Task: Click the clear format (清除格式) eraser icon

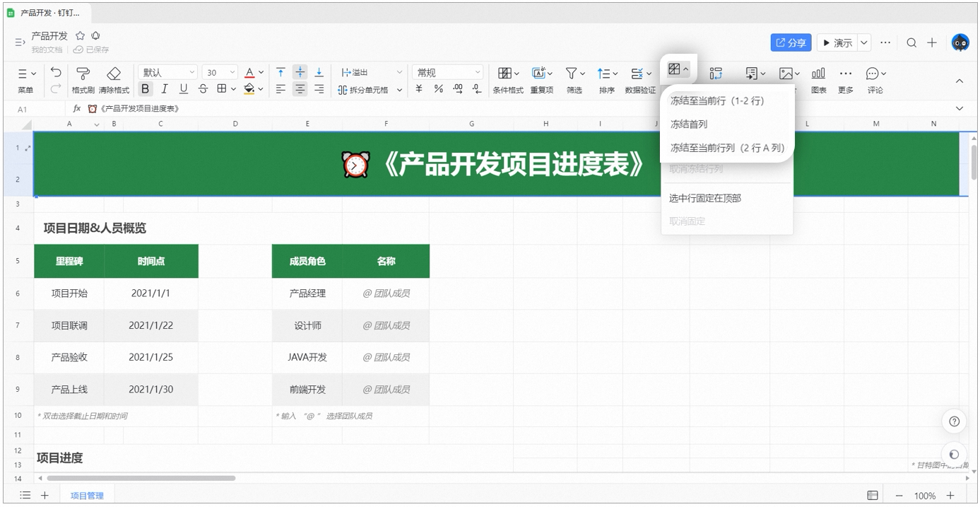Action: [114, 74]
